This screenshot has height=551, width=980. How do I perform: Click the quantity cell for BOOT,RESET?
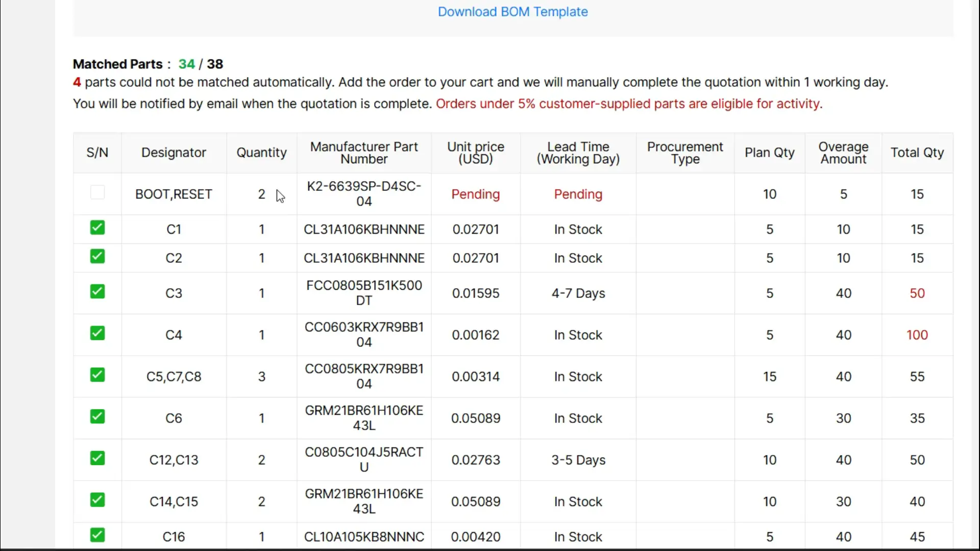261,194
